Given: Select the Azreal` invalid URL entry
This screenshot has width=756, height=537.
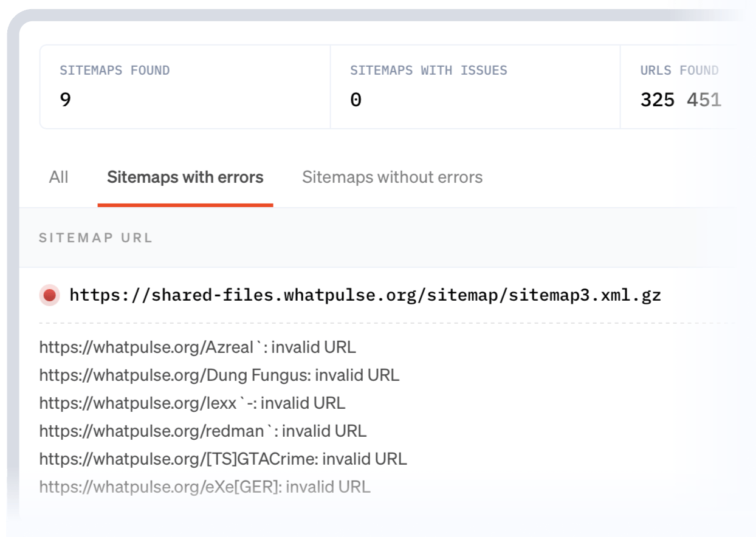Looking at the screenshot, I should point(197,347).
